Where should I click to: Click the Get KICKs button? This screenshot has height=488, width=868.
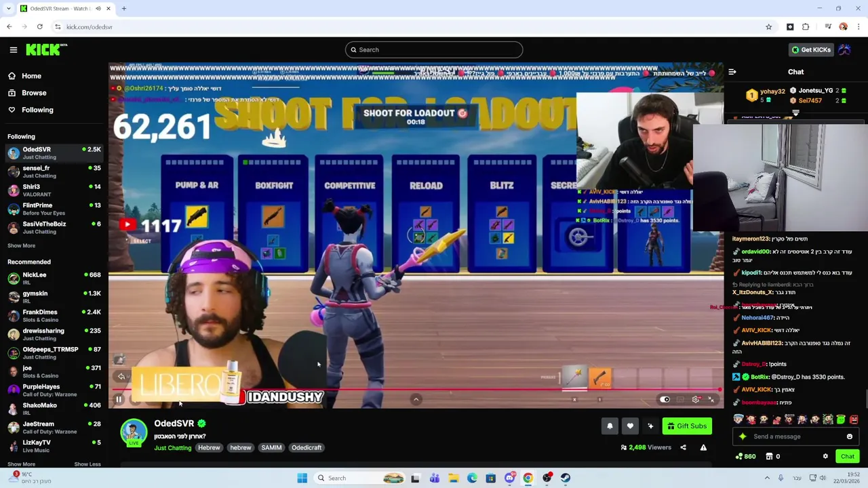[x=811, y=49]
